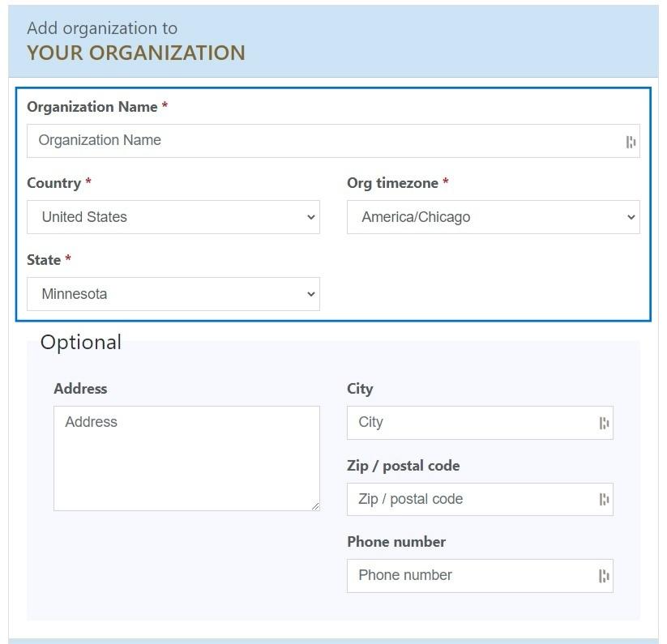Click password manager icon in Zip field
This screenshot has width=667, height=644.
tap(604, 500)
